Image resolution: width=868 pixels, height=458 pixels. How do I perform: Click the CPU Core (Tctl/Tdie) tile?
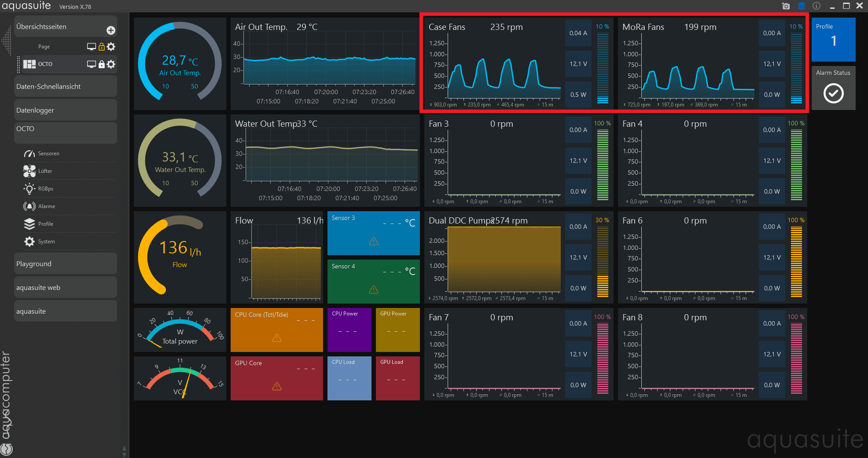click(x=277, y=330)
